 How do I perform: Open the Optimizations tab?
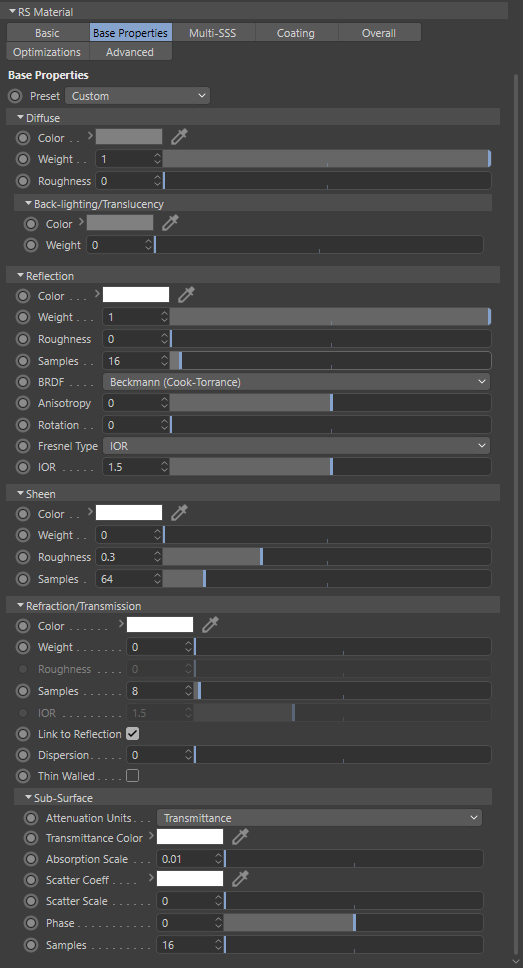coord(47,52)
